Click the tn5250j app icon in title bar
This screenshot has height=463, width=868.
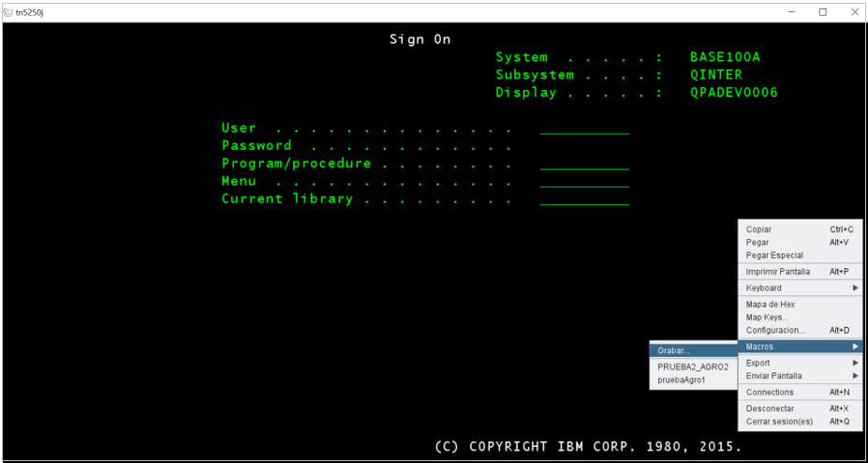pyautogui.click(x=8, y=12)
